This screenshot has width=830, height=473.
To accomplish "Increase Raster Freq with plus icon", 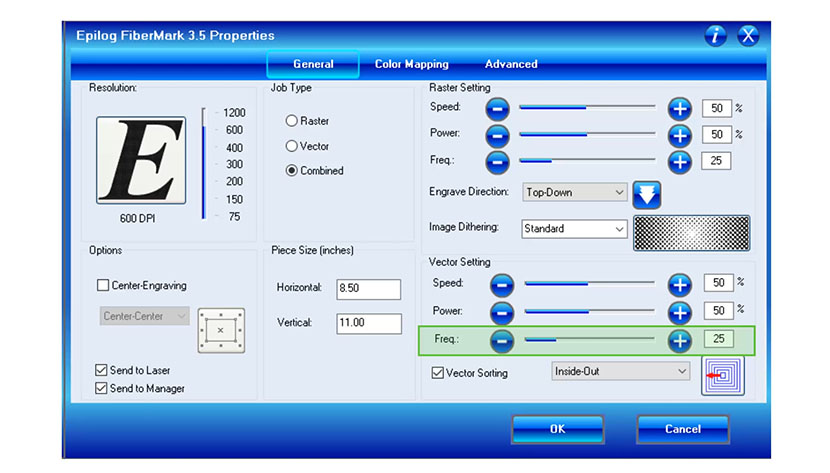I will (680, 161).
